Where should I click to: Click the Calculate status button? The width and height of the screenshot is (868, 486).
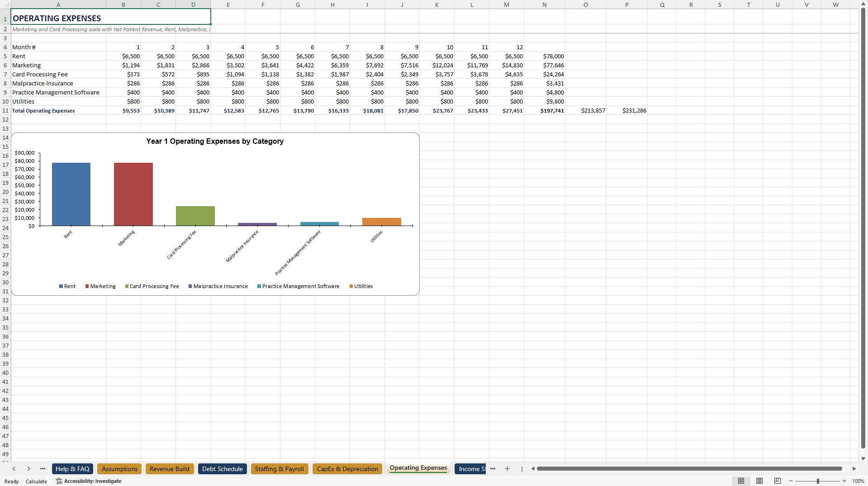click(36, 481)
